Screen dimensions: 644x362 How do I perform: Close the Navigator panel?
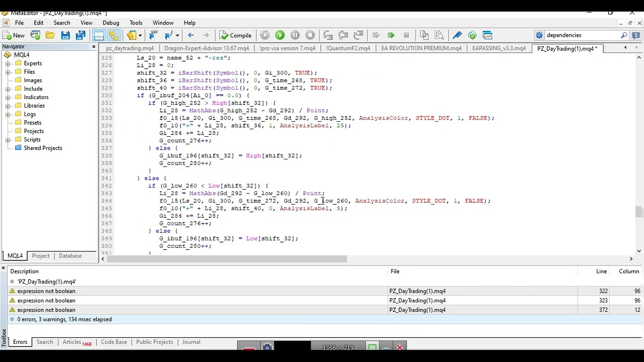pos(94,46)
